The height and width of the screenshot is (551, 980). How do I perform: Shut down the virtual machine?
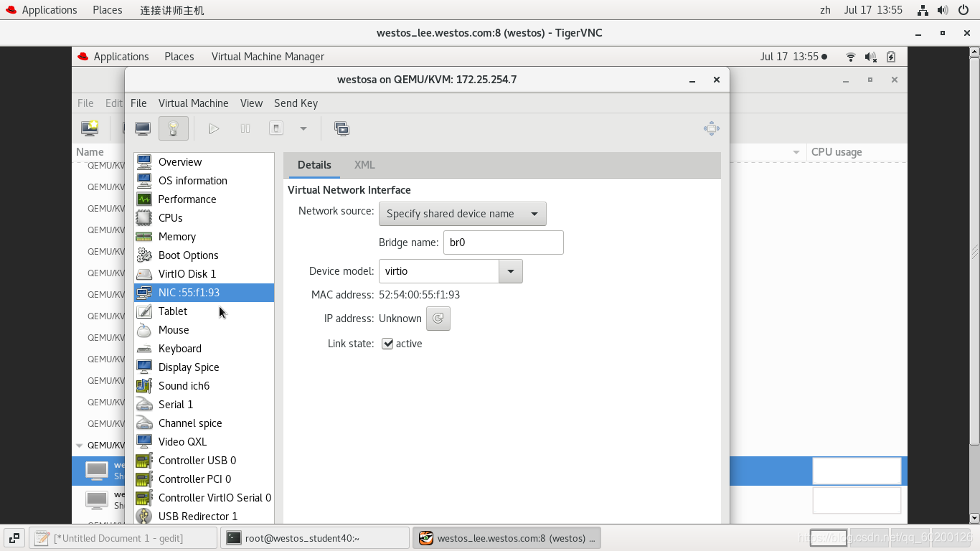276,128
